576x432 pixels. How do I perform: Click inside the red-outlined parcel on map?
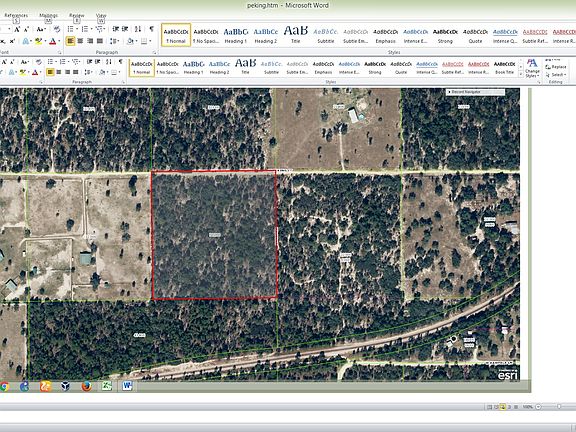214,235
